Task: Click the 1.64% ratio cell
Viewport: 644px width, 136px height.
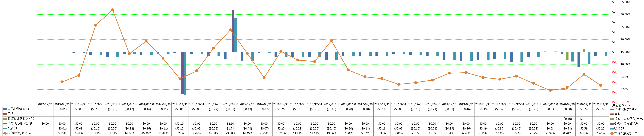Action: pos(601,133)
